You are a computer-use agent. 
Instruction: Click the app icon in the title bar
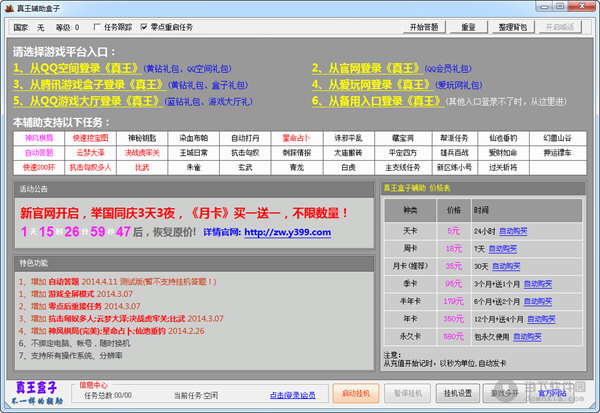coord(9,8)
